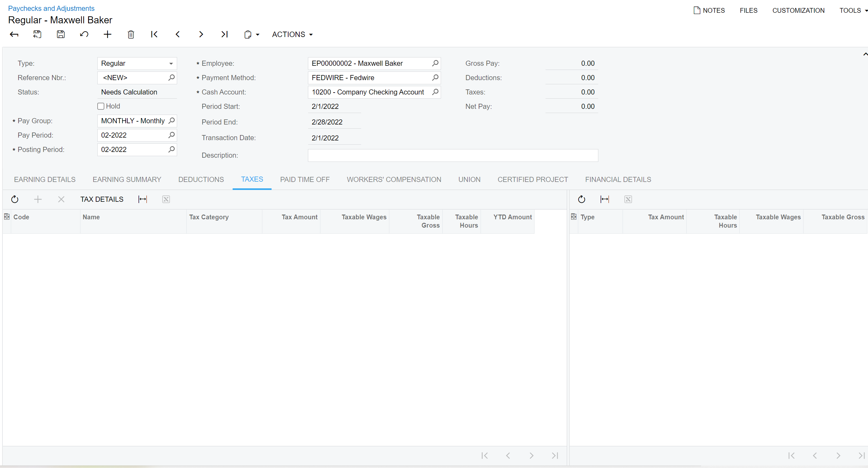The width and height of the screenshot is (868, 468).
Task: Sort by the Tax Category column header
Action: (224, 221)
